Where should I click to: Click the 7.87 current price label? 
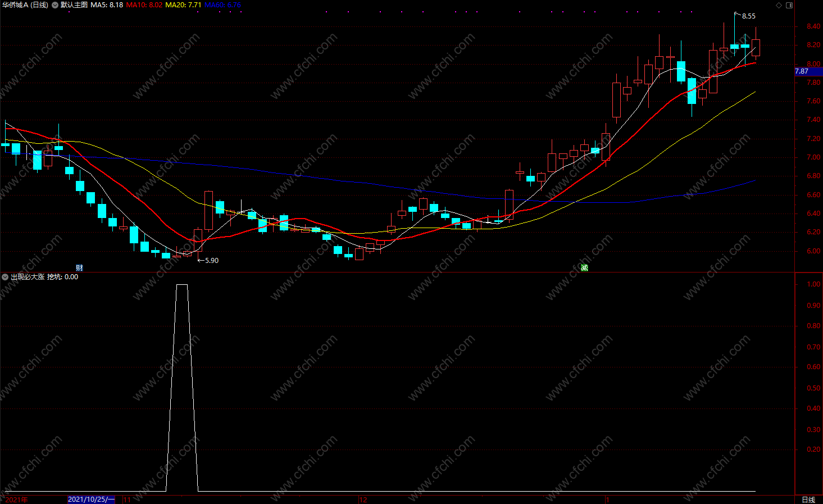click(808, 71)
